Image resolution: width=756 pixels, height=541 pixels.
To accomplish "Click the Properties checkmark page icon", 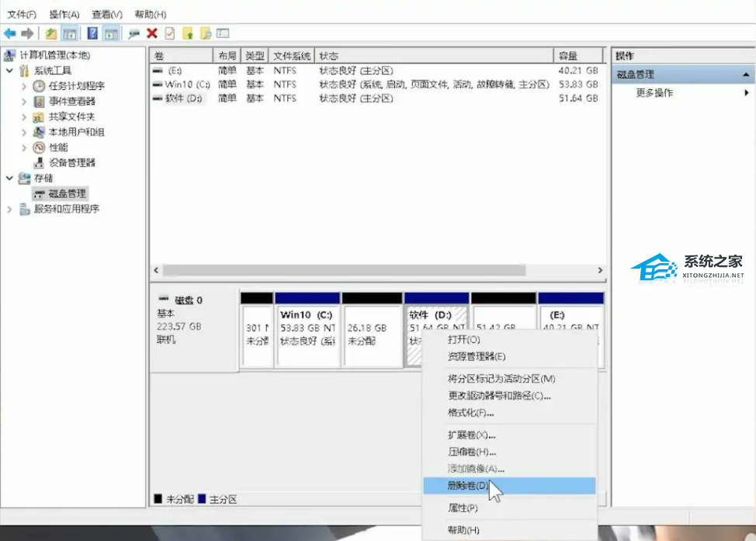I will pos(170,33).
